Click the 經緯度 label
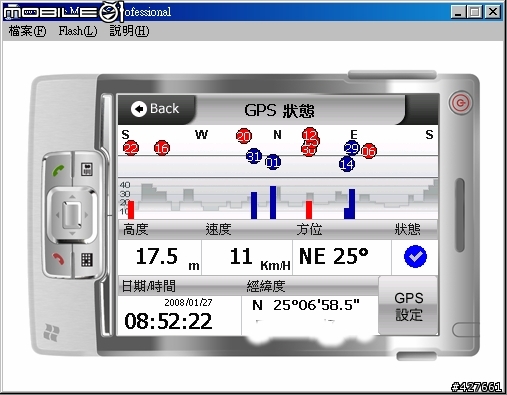 click(x=266, y=286)
